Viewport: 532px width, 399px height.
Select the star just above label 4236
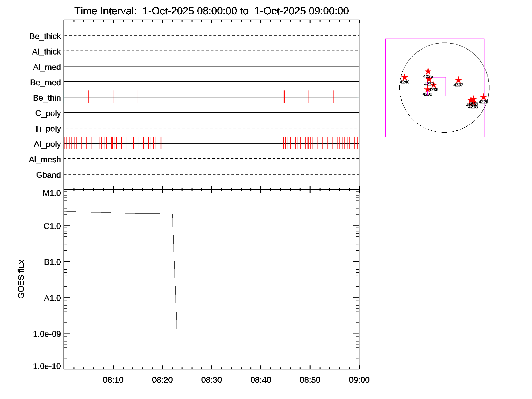tap(433, 85)
